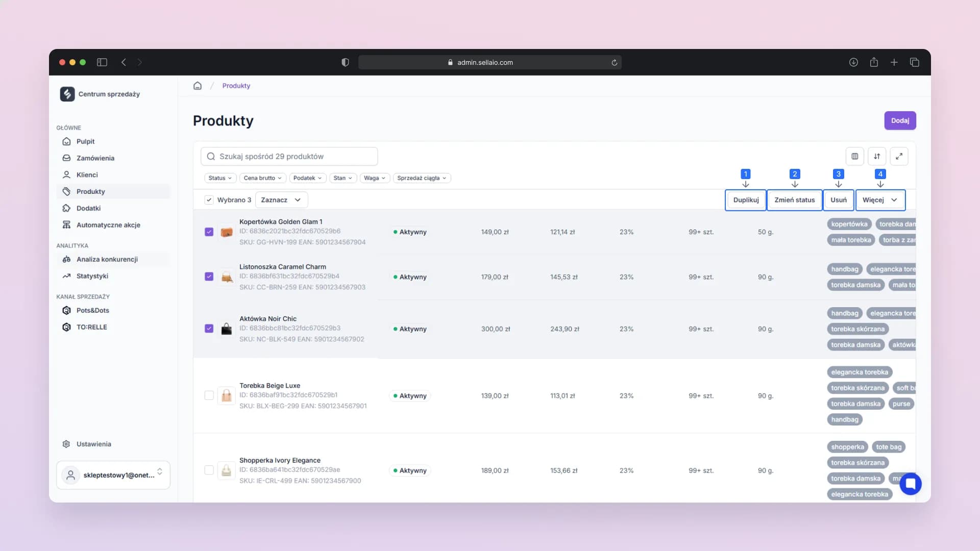Click the Torebka Beige Luxe product thumbnail
Screen dimensions: 980x551
click(x=227, y=395)
